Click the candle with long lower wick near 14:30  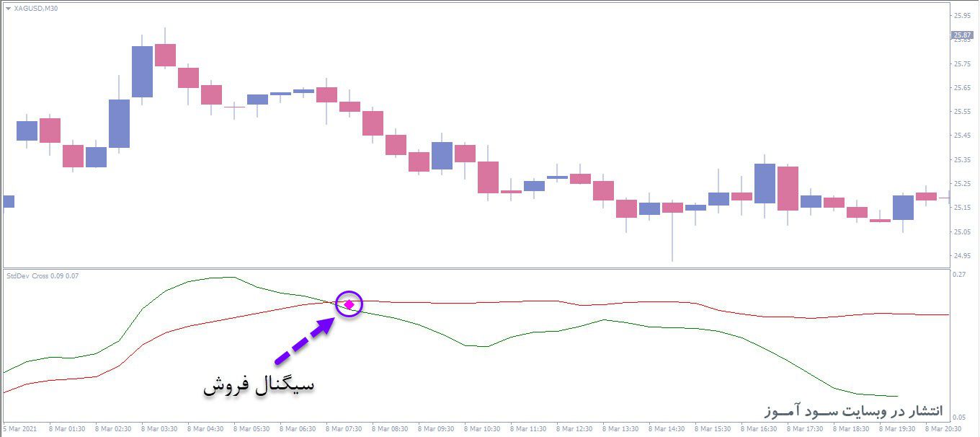tap(672, 208)
